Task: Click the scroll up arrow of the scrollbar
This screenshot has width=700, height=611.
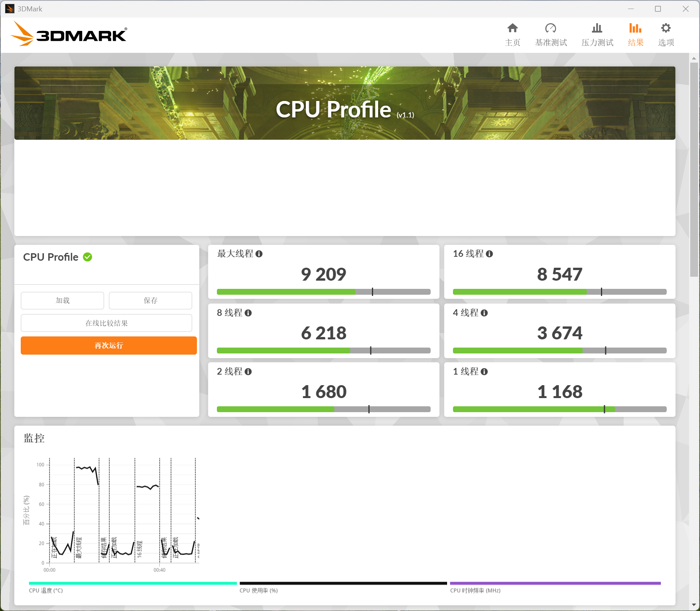Action: pyautogui.click(x=694, y=58)
